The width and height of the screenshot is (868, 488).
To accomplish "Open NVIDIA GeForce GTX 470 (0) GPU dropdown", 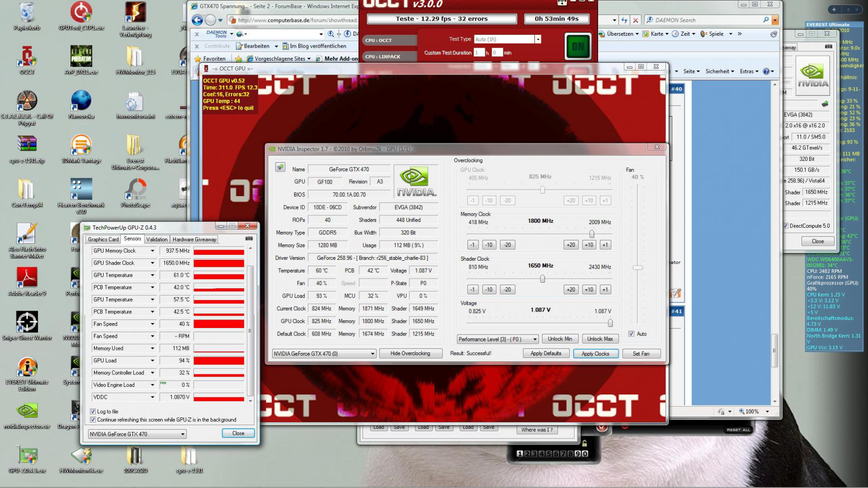I will 324,354.
